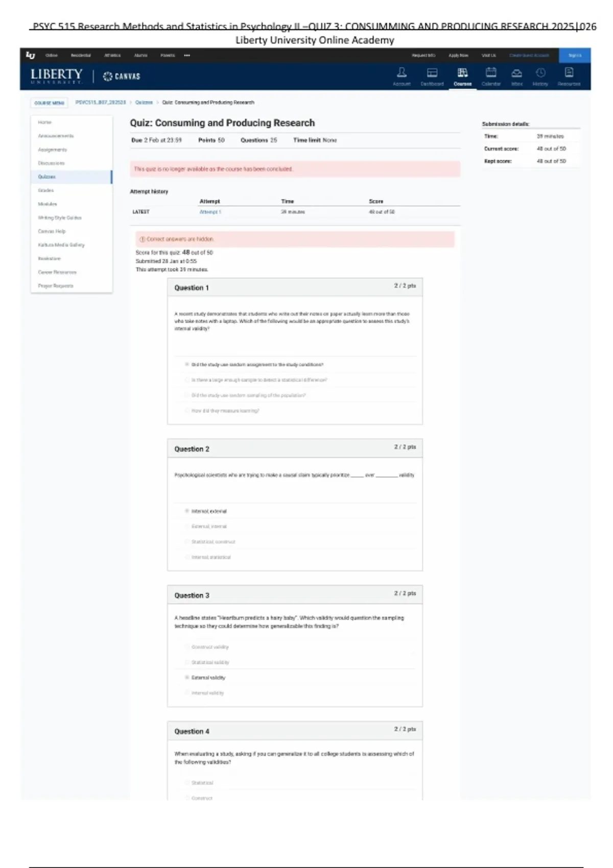The image size is (613, 868).
Task: Open the Quizzes breadcrumb link
Action: coord(144,103)
